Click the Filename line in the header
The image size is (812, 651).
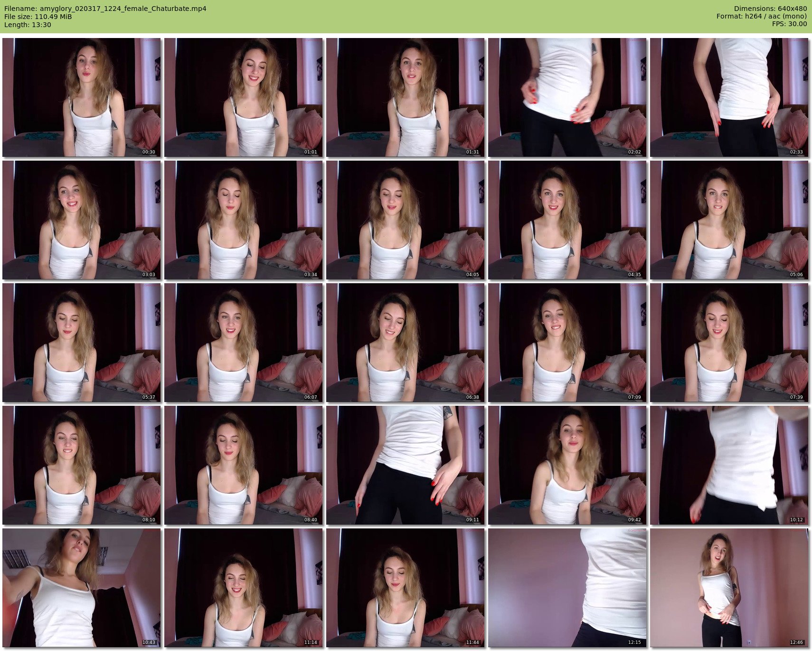(x=105, y=9)
